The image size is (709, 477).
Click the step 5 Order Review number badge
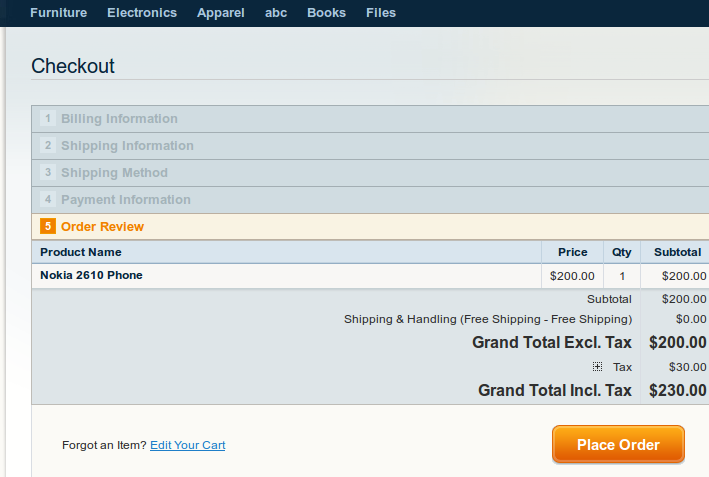(48, 226)
